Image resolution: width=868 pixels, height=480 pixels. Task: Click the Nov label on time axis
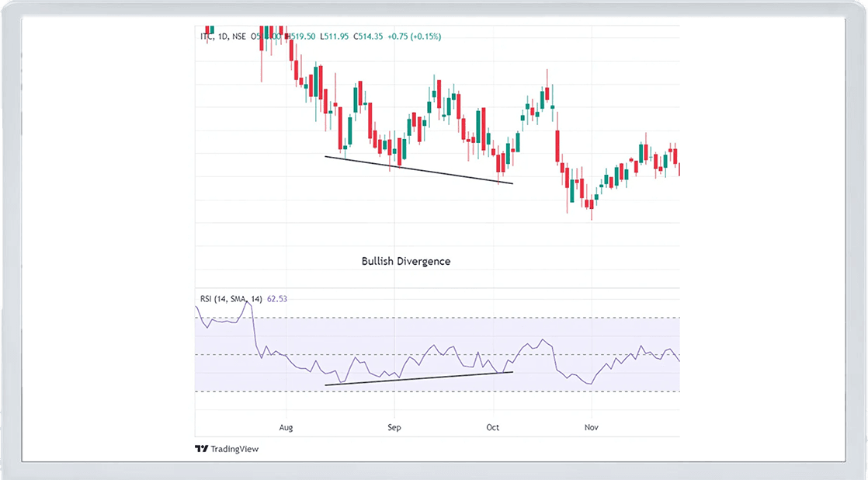[592, 427]
